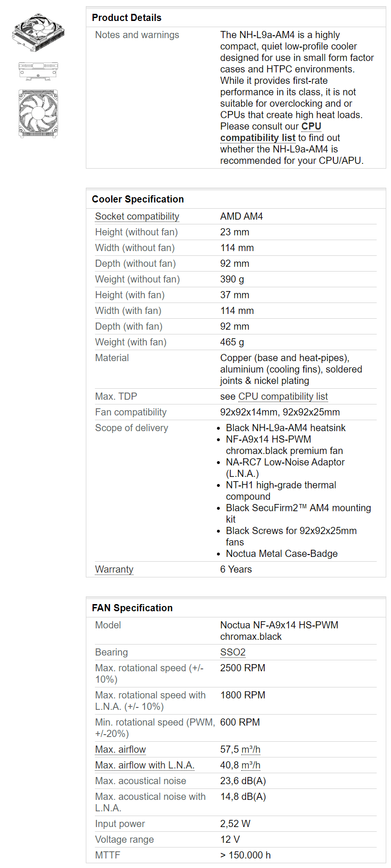Open the Max. airflow with L.N.A. link
The height and width of the screenshot is (868, 391).
145,765
